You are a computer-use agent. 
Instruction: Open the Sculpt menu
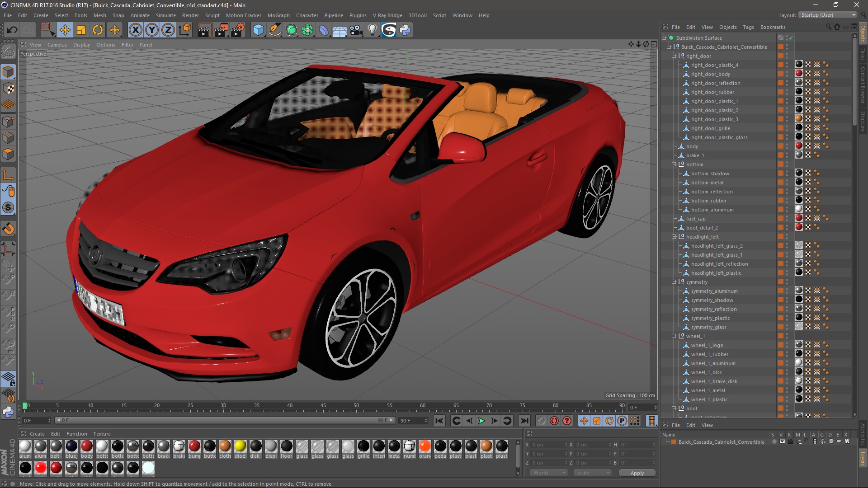coord(212,15)
